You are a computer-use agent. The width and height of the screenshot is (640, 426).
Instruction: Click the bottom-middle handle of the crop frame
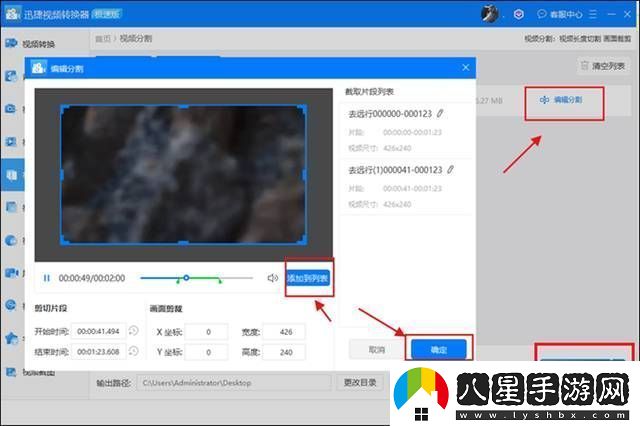pyautogui.click(x=183, y=243)
